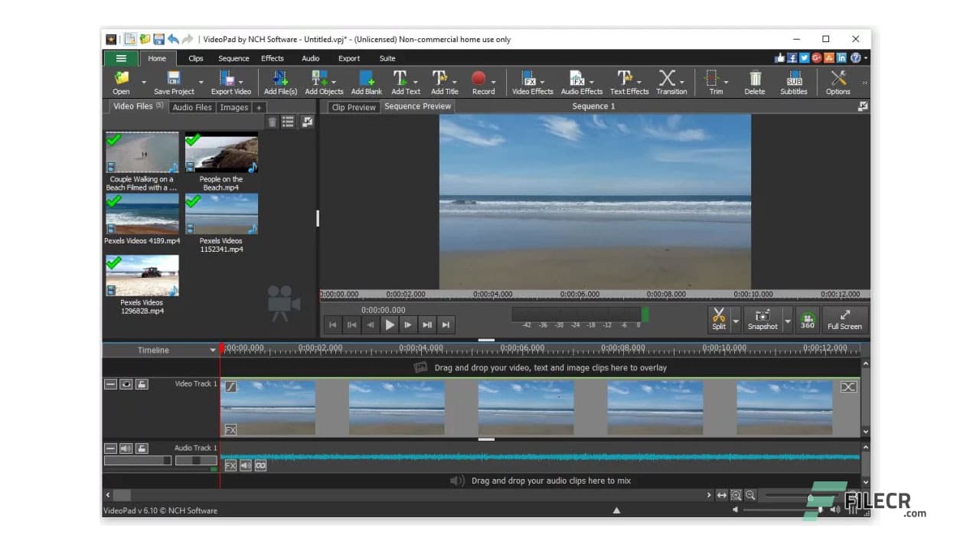Viewport: 980px width, 551px height.
Task: Switch to the Audio Files media tab
Action: [192, 107]
